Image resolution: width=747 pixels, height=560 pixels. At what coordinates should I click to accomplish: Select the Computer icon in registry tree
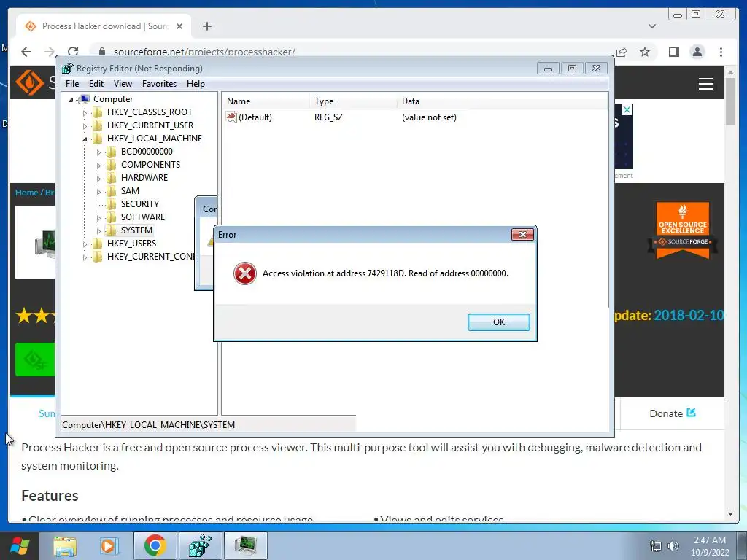click(85, 99)
